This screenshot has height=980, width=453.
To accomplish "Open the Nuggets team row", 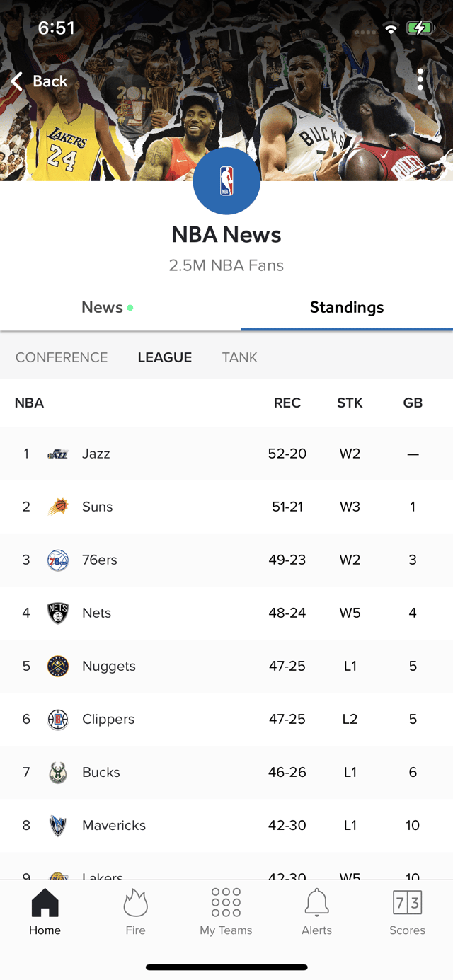I will coord(226,666).
